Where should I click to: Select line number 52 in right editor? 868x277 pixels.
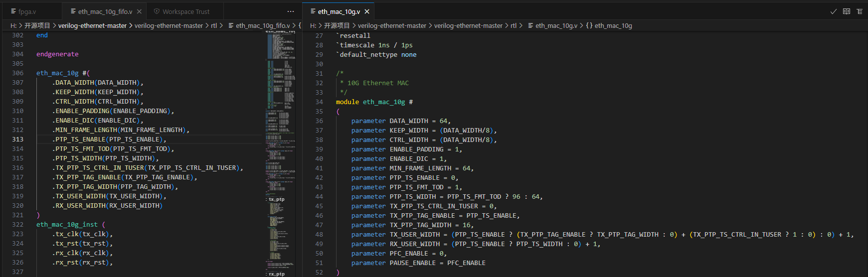pyautogui.click(x=319, y=273)
